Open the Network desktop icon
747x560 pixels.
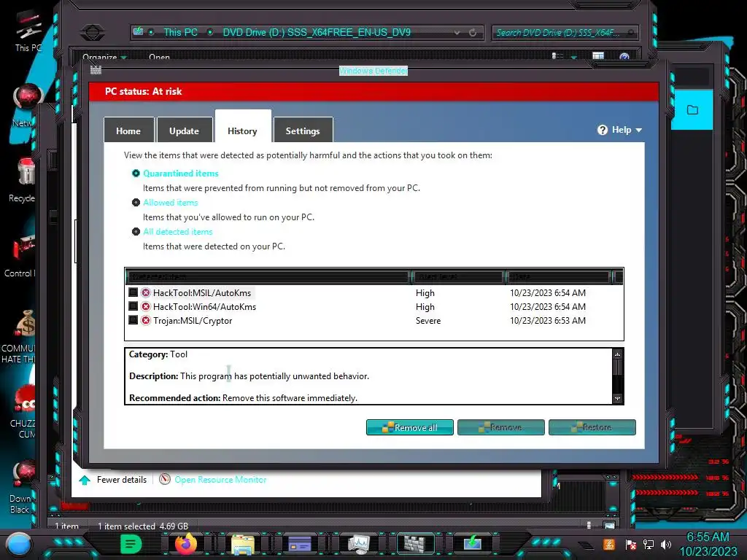(x=26, y=106)
